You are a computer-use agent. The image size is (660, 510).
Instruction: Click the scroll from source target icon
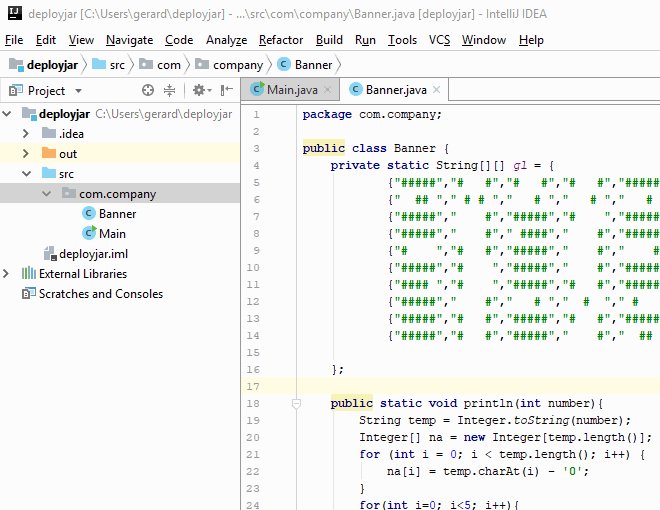pyautogui.click(x=148, y=90)
